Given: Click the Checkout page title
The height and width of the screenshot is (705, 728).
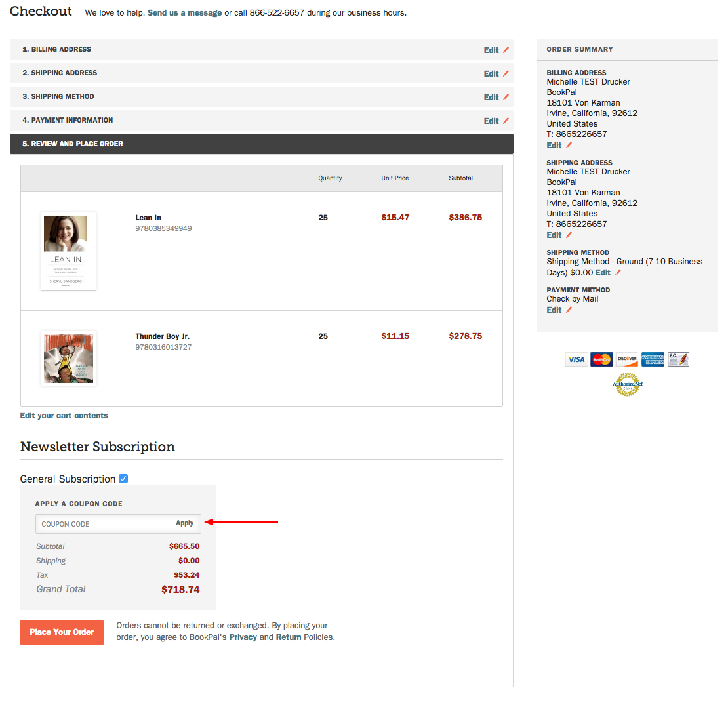Looking at the screenshot, I should point(41,11).
